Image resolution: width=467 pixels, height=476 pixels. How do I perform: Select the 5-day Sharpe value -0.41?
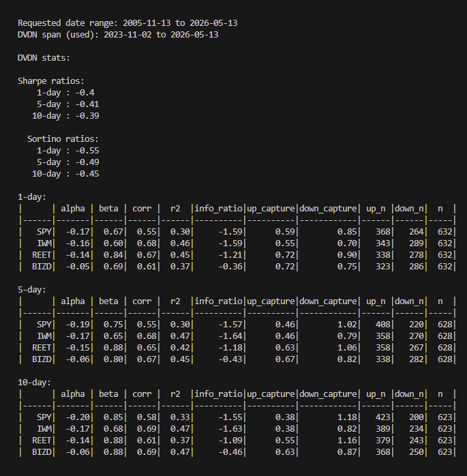[87, 104]
